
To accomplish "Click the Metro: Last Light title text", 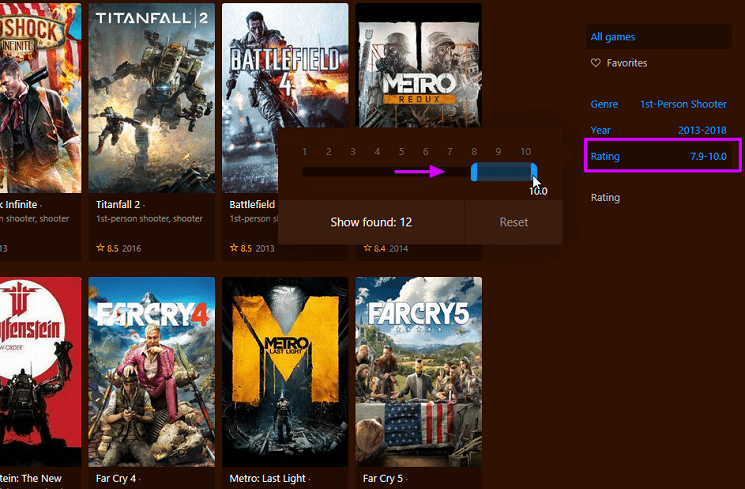I will 267,478.
